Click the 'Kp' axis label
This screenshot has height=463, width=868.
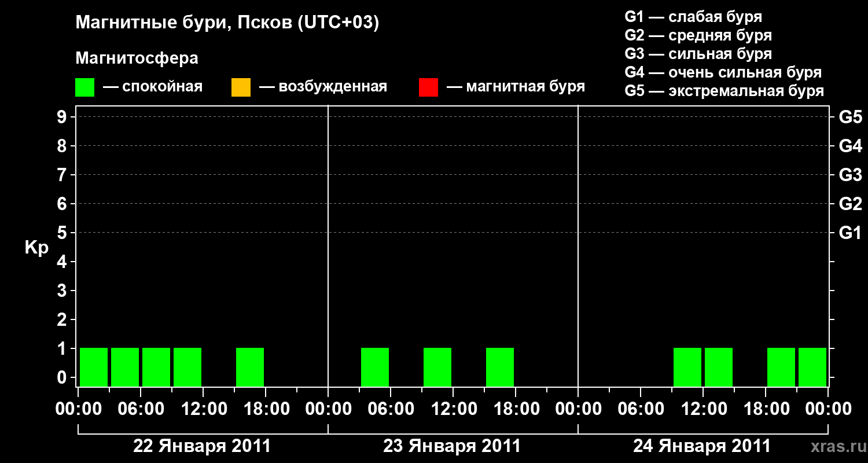[x=36, y=248]
